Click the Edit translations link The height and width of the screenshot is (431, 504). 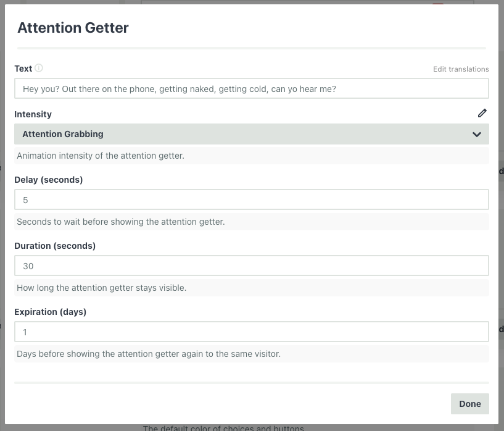[460, 69]
